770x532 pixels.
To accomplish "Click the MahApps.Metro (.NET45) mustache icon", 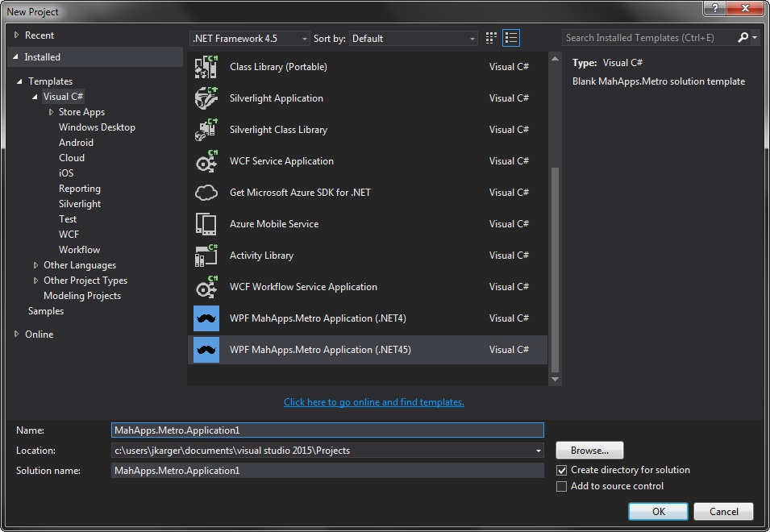I will 206,350.
